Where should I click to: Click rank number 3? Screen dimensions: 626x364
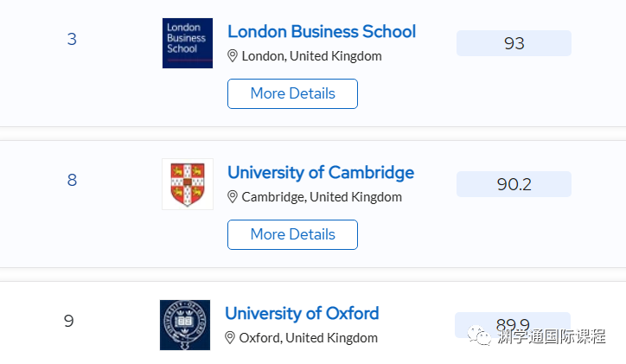(x=72, y=39)
